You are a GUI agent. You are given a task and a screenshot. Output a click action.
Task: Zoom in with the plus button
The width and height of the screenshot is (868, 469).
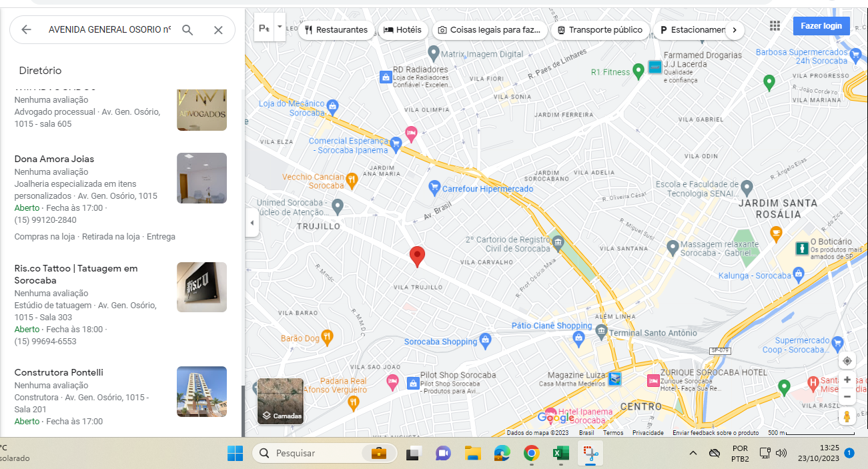pos(847,380)
